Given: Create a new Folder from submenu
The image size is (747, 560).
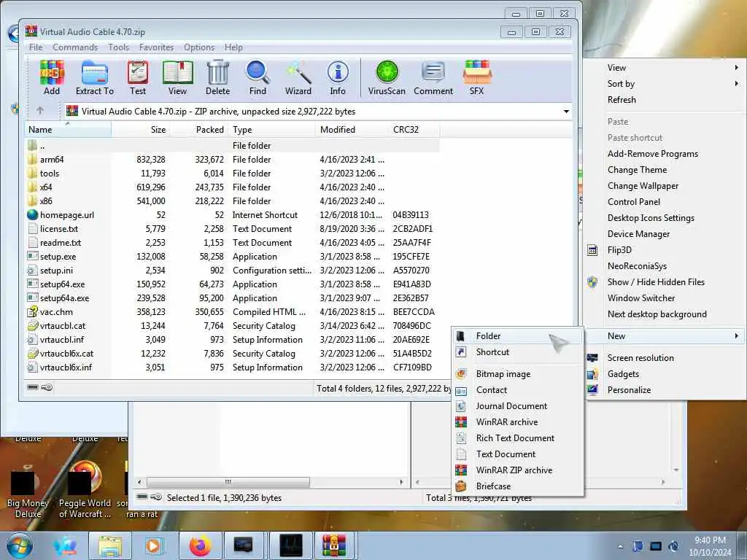Looking at the screenshot, I should [517, 336].
